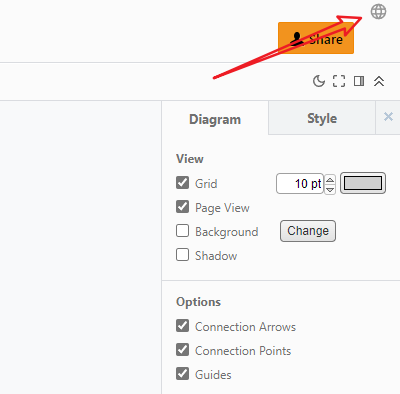Enable the Background checkbox
The image size is (400, 394).
point(182,231)
